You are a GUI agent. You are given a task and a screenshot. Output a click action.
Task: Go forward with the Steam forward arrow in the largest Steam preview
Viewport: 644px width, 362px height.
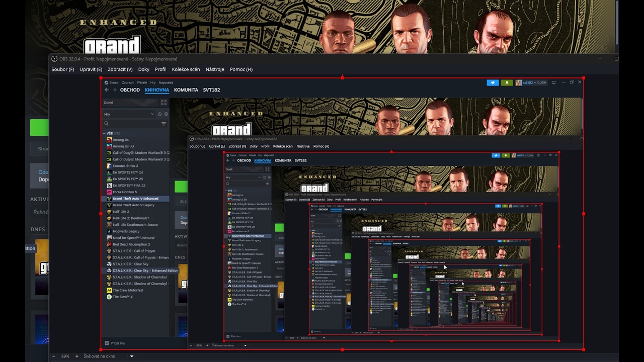[x=115, y=90]
